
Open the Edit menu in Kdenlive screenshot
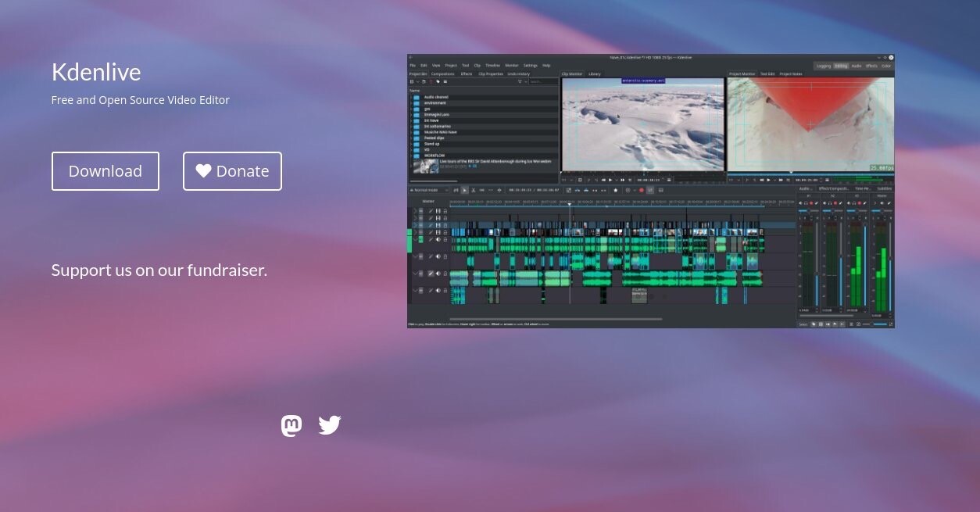(424, 66)
